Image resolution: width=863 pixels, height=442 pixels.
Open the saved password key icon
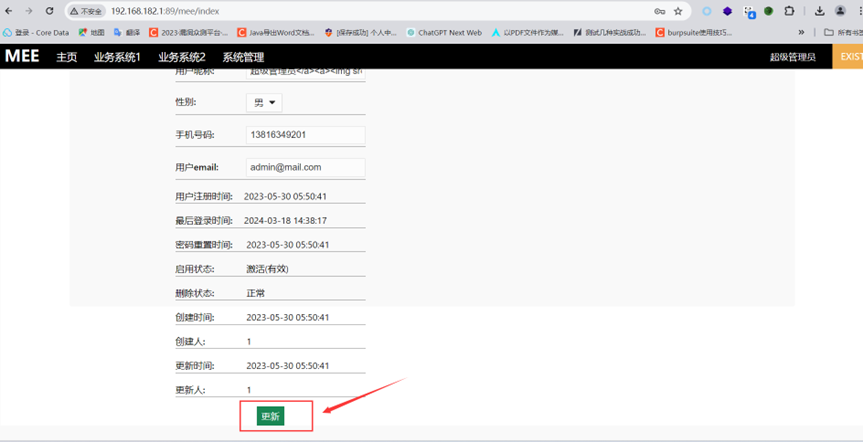click(659, 11)
